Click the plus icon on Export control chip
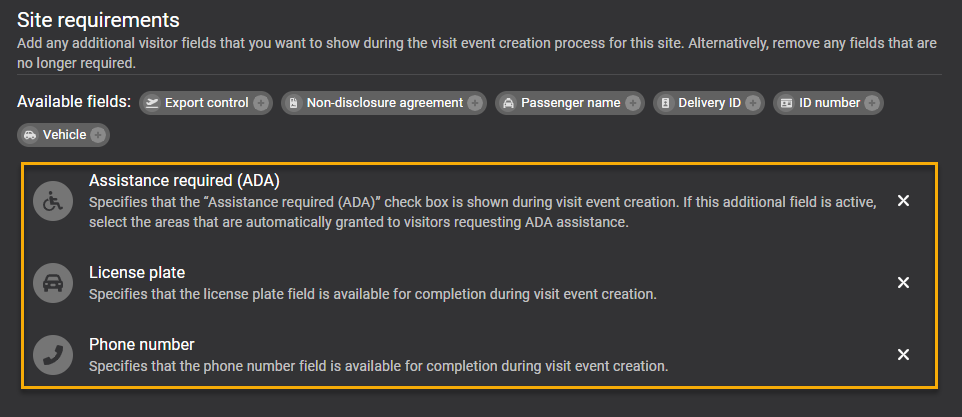The image size is (962, 417). (260, 103)
